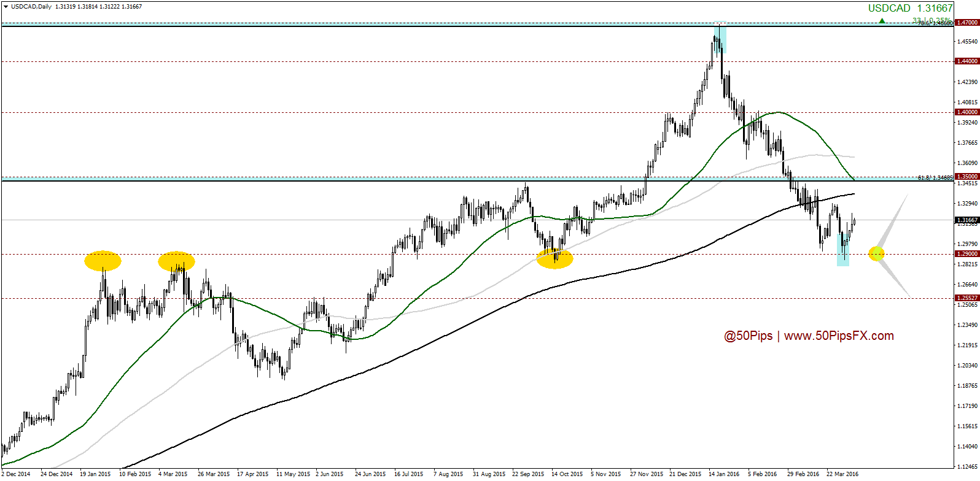980x481 pixels.
Task: Click the yellow circle marker right of current price
Action: point(876,253)
